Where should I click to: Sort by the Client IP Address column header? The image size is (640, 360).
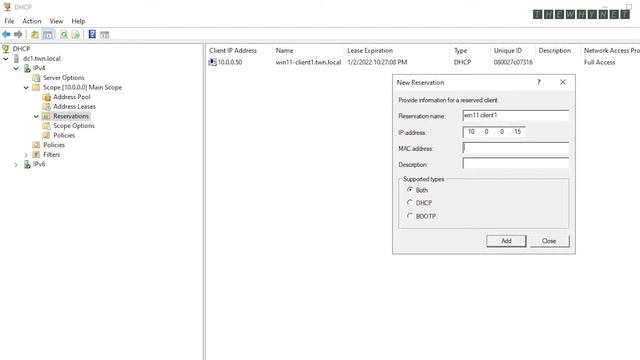239,51
